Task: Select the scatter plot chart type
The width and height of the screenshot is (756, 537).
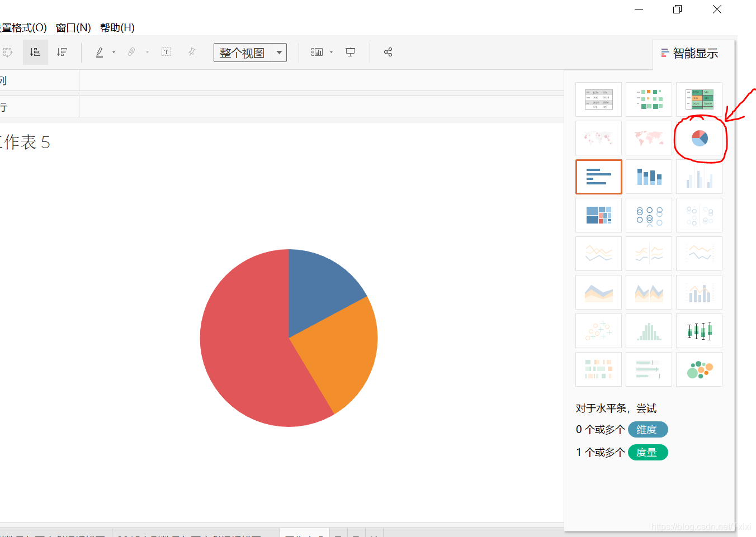Action: tap(598, 331)
